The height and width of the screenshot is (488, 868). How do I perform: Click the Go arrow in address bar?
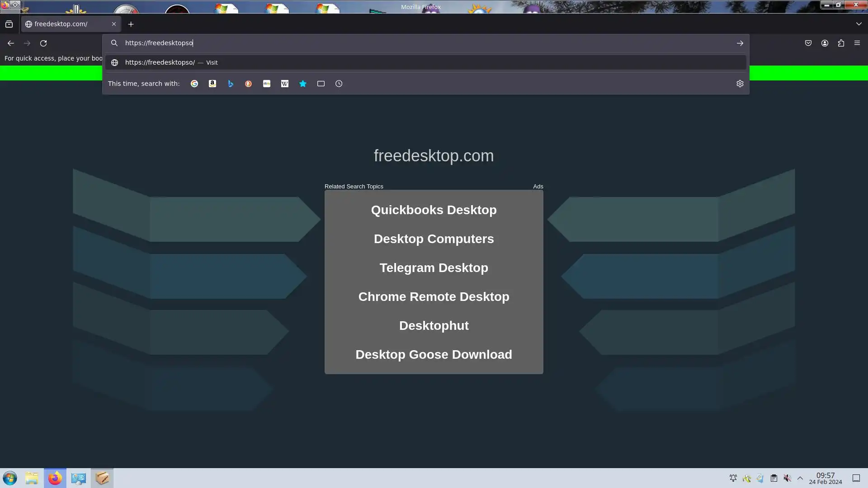click(x=740, y=43)
